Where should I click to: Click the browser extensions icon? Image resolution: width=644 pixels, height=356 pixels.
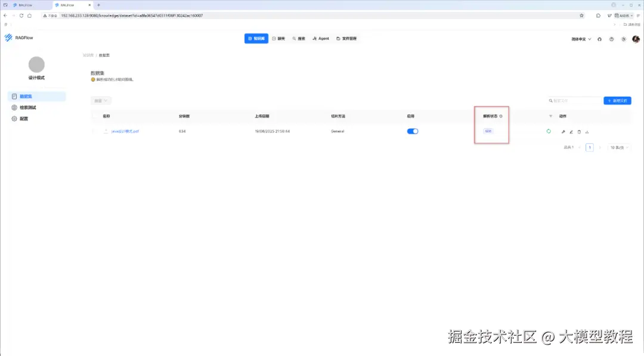598,16
